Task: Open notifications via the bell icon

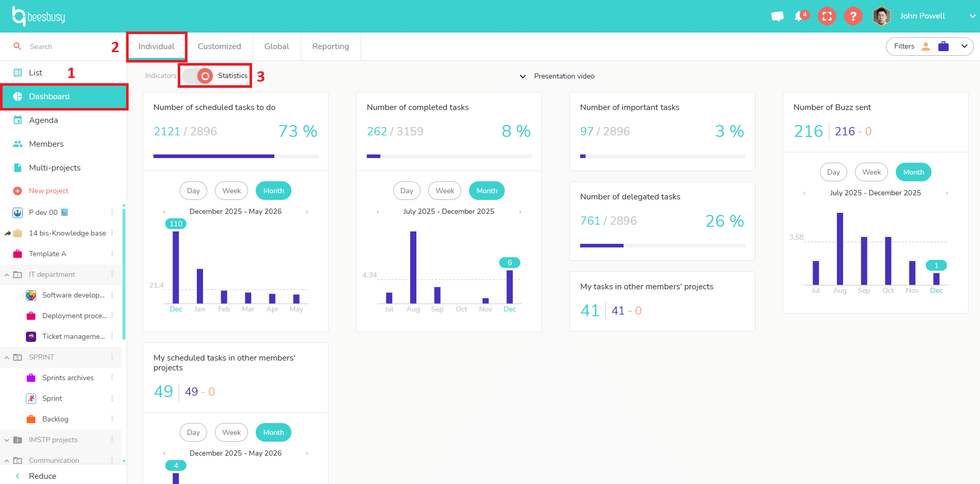Action: tap(799, 17)
